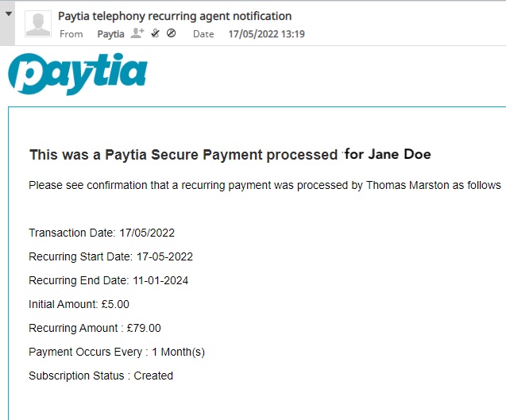The width and height of the screenshot is (506, 420).
Task: Click the Paytia sender name
Action: 110,34
